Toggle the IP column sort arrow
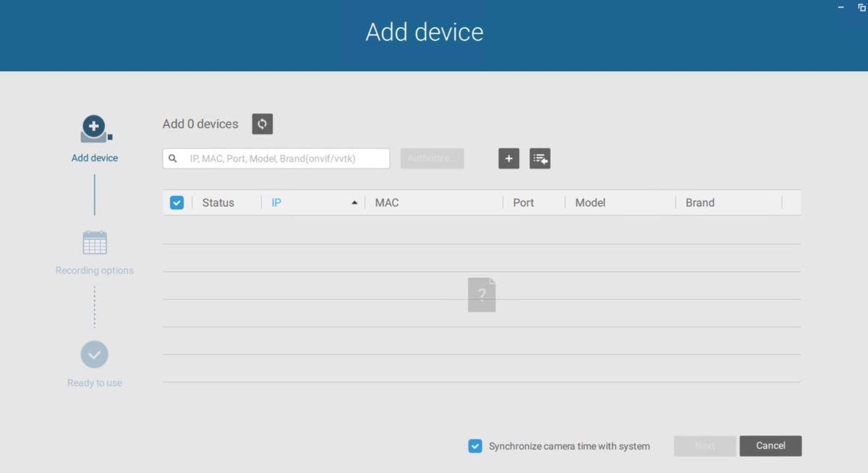The height and width of the screenshot is (473, 868). [x=354, y=203]
